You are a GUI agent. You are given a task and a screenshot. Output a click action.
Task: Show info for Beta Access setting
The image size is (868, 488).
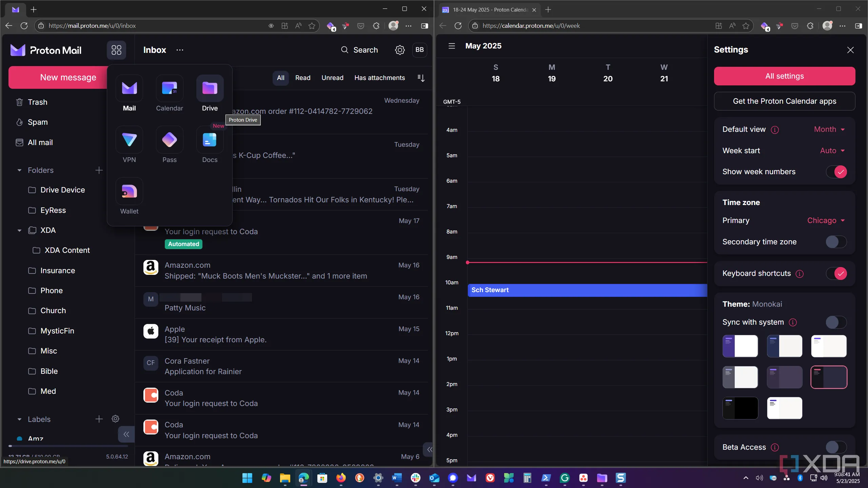coord(775,447)
